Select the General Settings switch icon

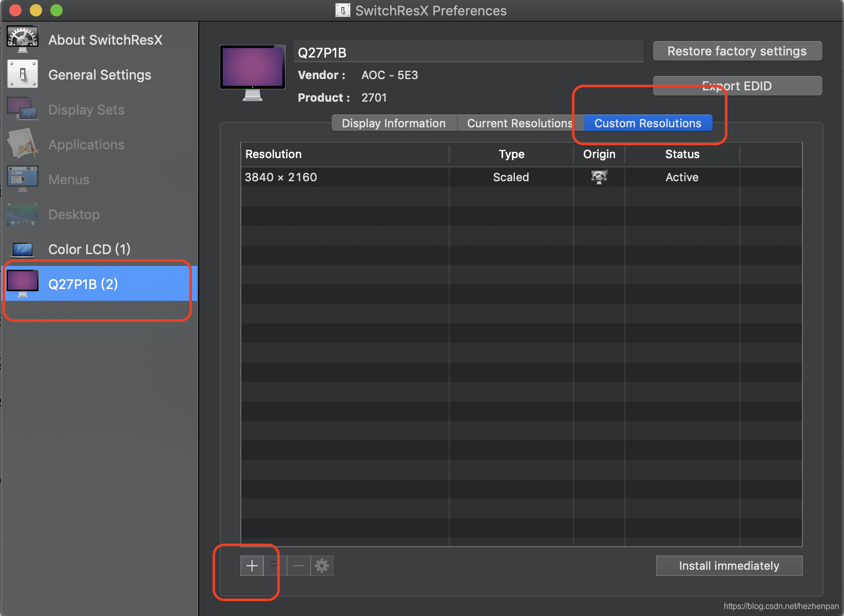(23, 74)
